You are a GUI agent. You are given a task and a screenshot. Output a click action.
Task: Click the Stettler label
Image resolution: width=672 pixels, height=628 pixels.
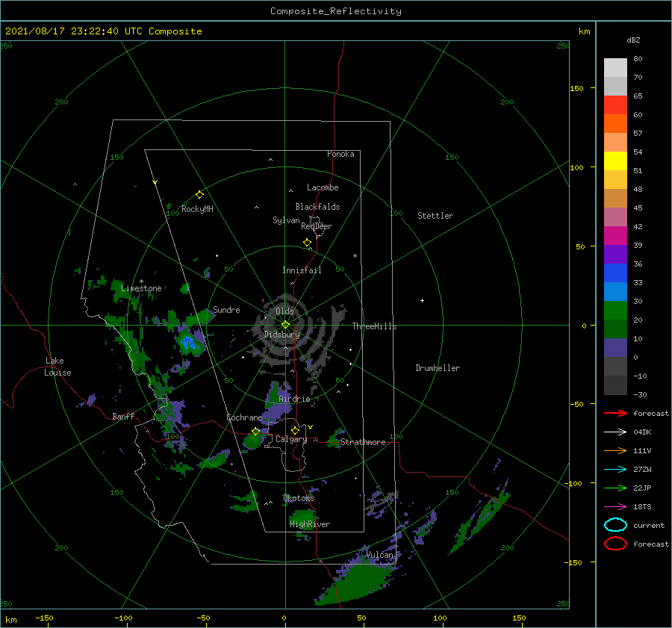click(x=435, y=216)
